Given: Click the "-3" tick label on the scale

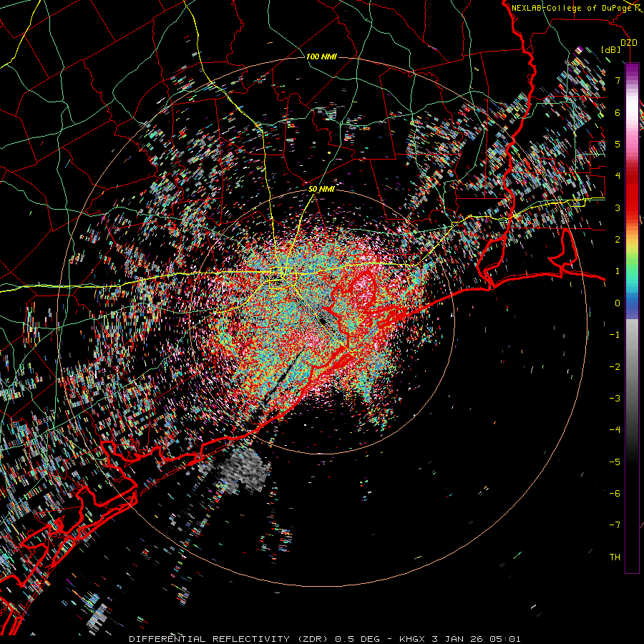Looking at the screenshot, I should tap(615, 399).
